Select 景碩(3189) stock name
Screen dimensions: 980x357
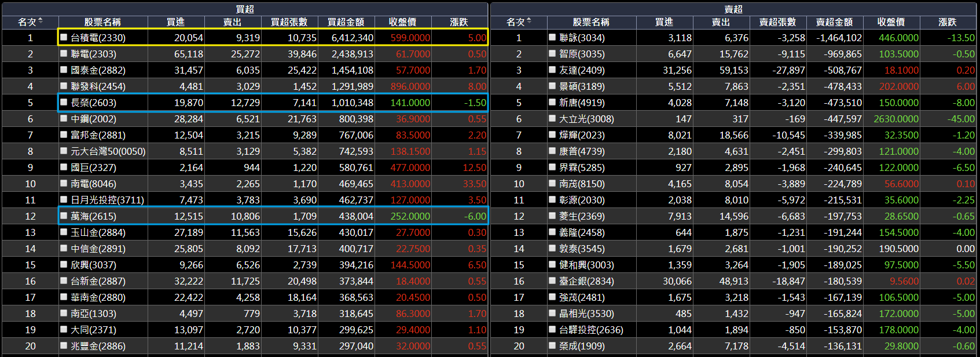coord(582,86)
